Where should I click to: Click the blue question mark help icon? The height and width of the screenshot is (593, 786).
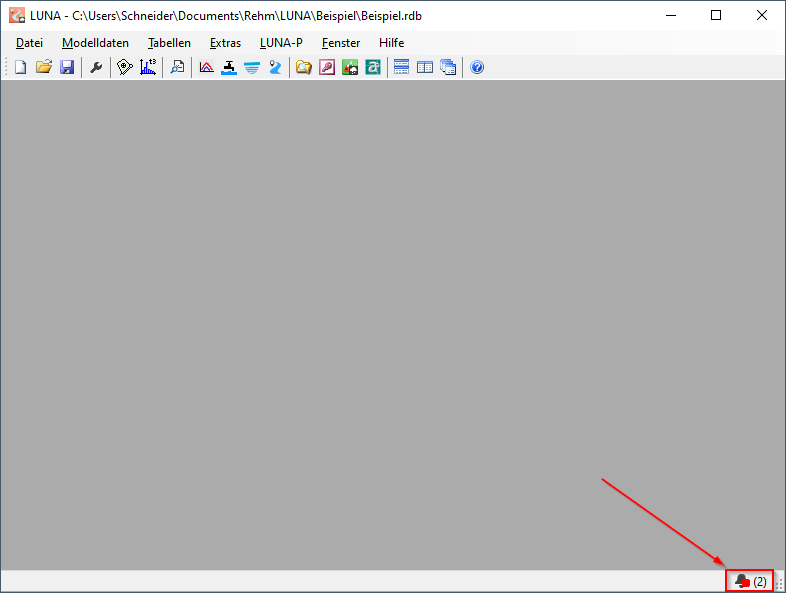pyautogui.click(x=477, y=67)
